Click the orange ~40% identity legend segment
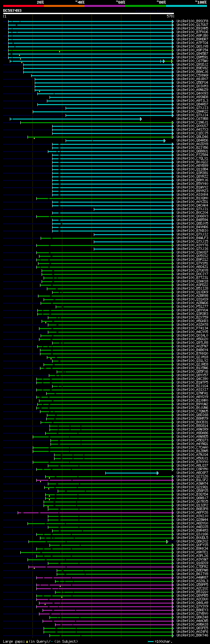The width and height of the screenshot is (210, 644). [x=64, y=6]
